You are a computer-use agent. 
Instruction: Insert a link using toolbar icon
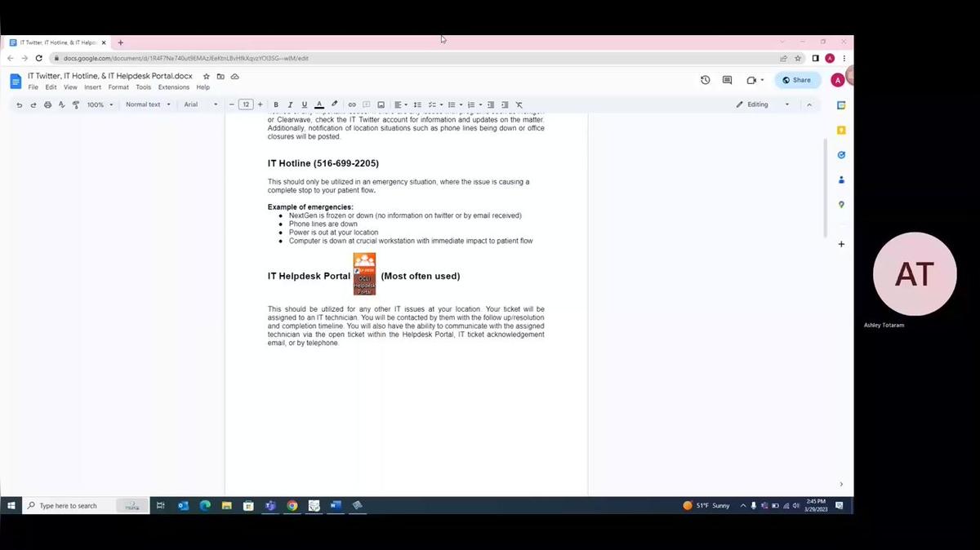(x=352, y=104)
